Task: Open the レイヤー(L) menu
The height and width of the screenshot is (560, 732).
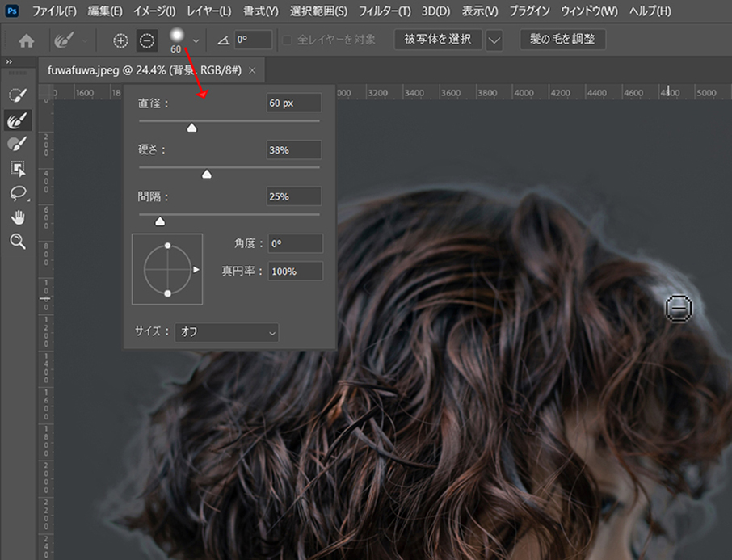Action: (209, 11)
